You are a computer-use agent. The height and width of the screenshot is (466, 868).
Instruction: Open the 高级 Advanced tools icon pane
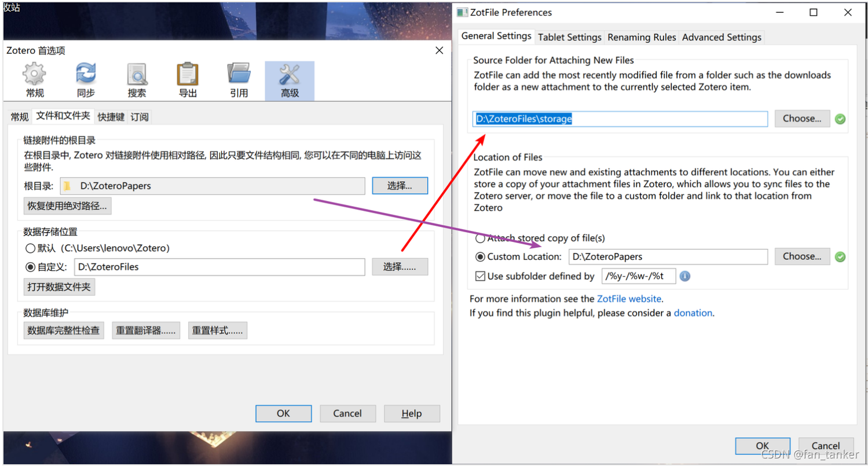pos(290,80)
